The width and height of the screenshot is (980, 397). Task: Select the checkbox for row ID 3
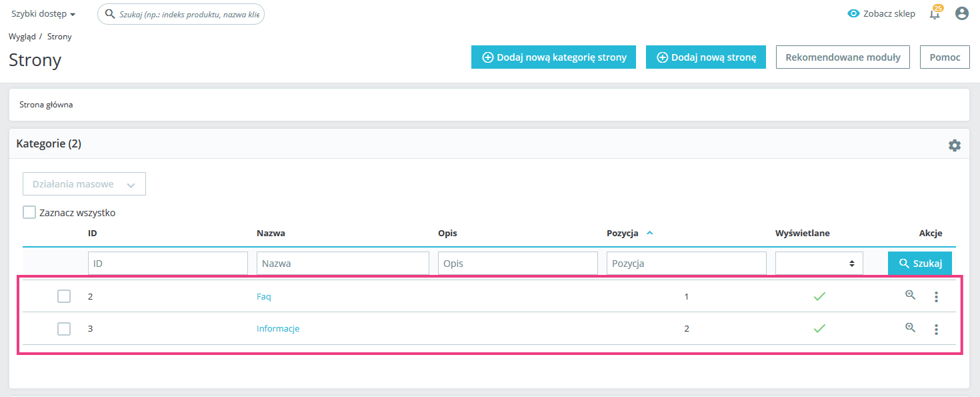[x=64, y=329]
